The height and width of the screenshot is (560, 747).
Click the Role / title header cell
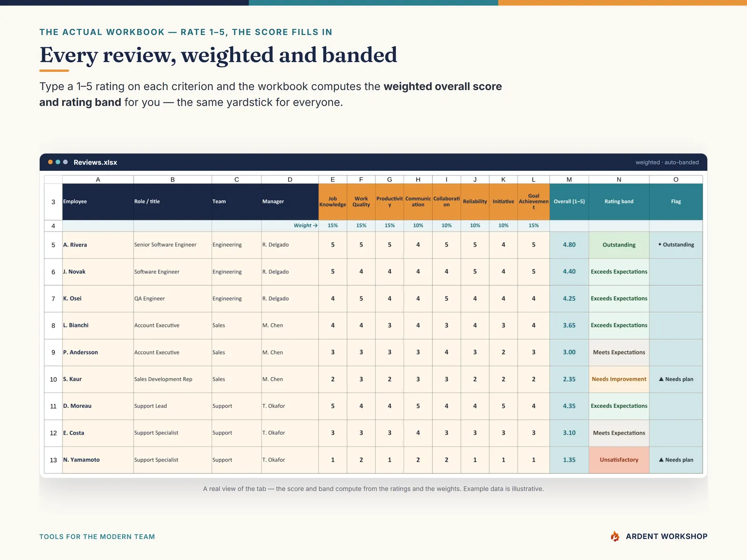(x=173, y=202)
